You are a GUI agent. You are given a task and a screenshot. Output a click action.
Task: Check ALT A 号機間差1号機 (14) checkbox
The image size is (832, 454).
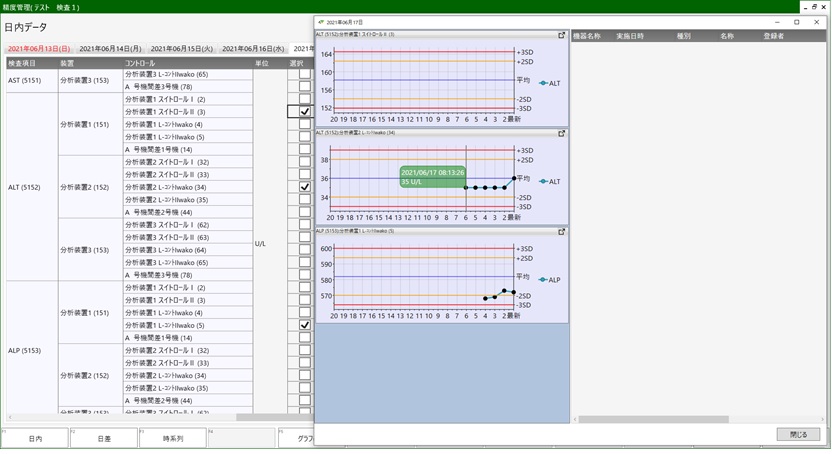coord(305,149)
